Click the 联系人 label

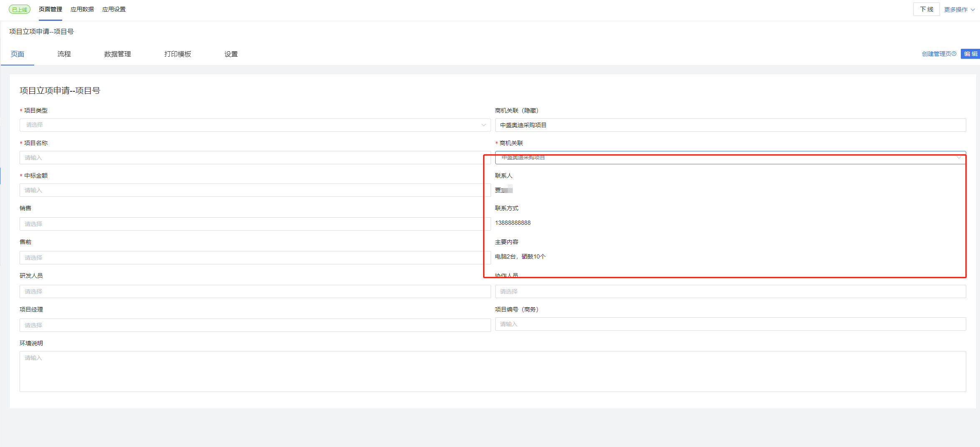coord(504,176)
